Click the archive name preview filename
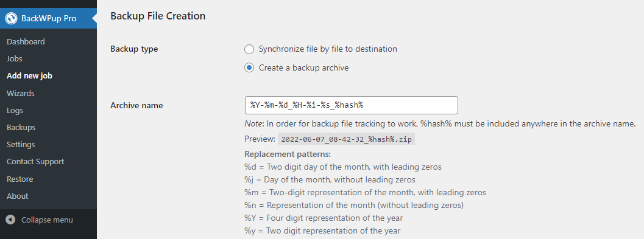Screen dimensions: 644x239 (346, 139)
